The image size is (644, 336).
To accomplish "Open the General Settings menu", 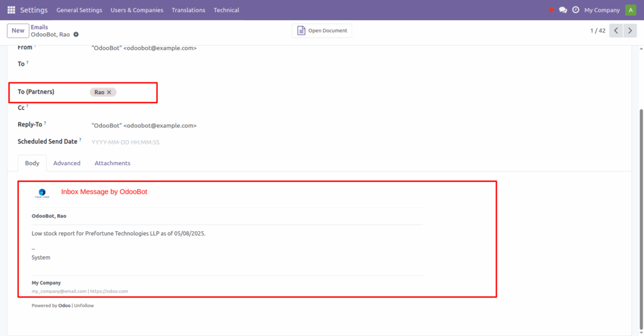I will click(79, 10).
